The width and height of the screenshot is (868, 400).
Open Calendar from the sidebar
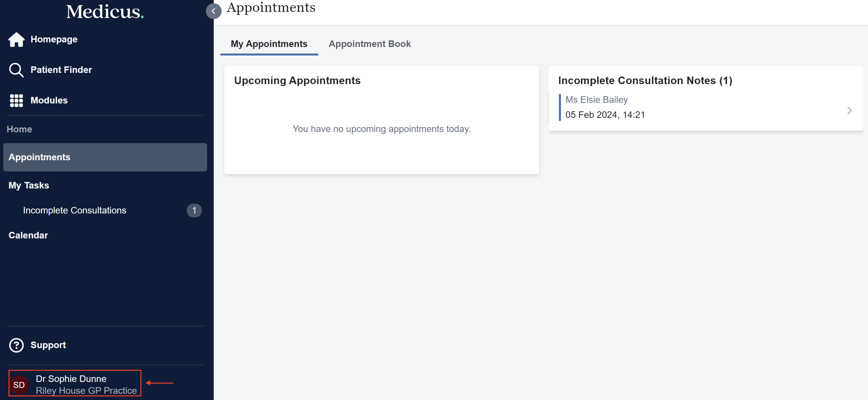[x=28, y=235]
